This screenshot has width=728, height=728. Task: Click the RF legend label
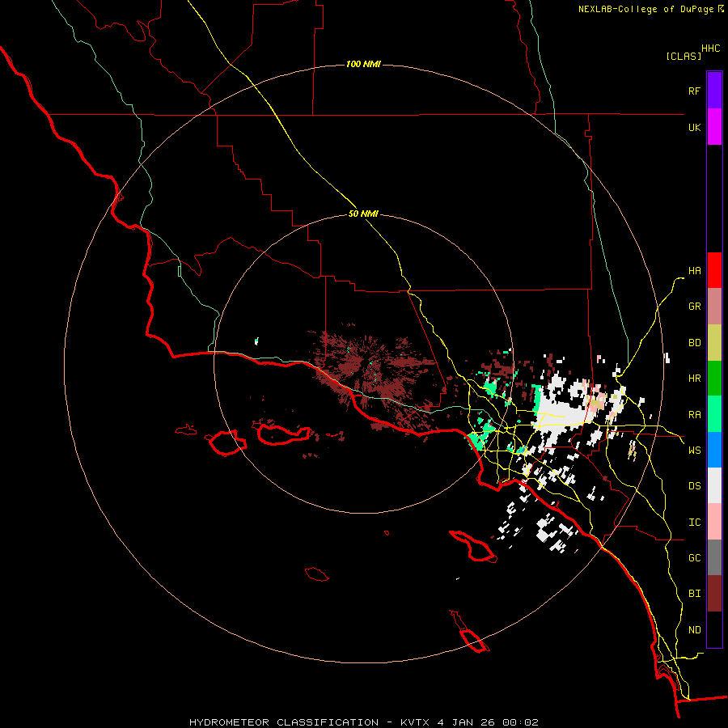coord(694,91)
